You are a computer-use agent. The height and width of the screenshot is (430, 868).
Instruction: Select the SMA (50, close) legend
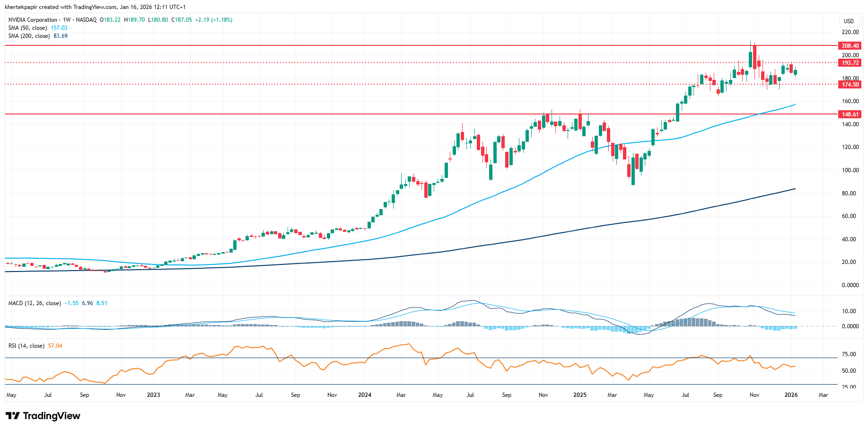click(28, 28)
